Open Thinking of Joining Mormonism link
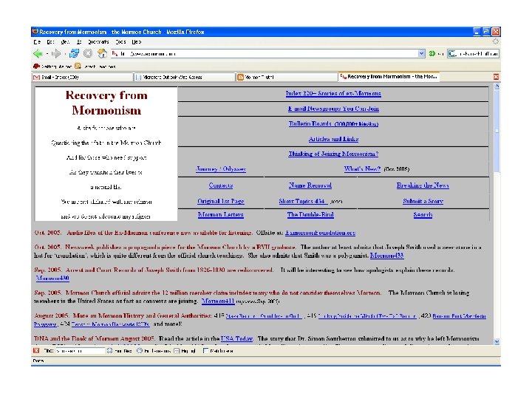 [x=333, y=154]
